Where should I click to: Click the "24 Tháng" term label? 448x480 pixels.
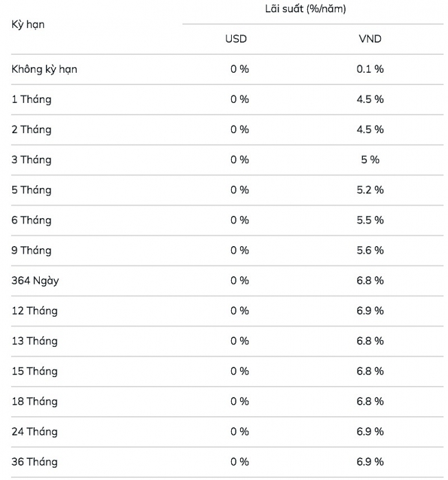click(34, 431)
